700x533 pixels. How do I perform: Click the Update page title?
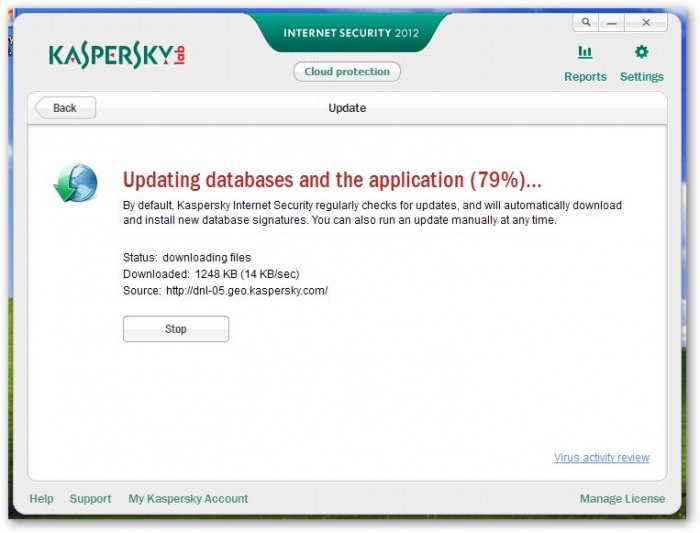(347, 108)
